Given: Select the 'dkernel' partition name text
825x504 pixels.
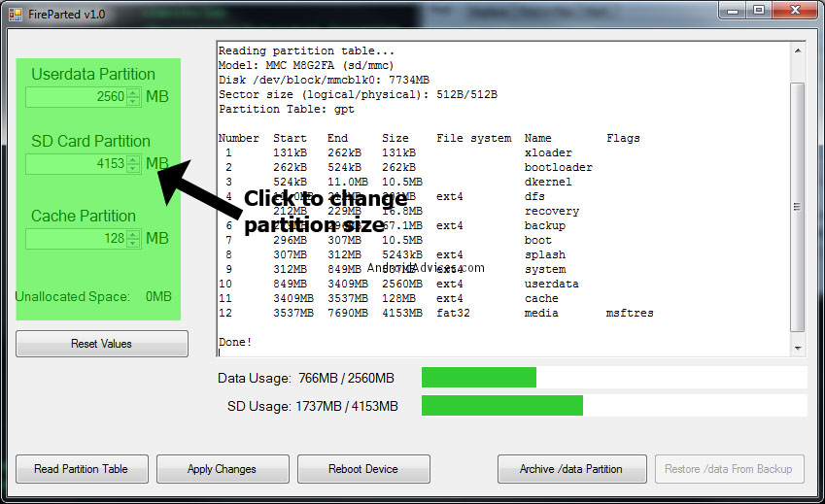Looking at the screenshot, I should pos(548,182).
